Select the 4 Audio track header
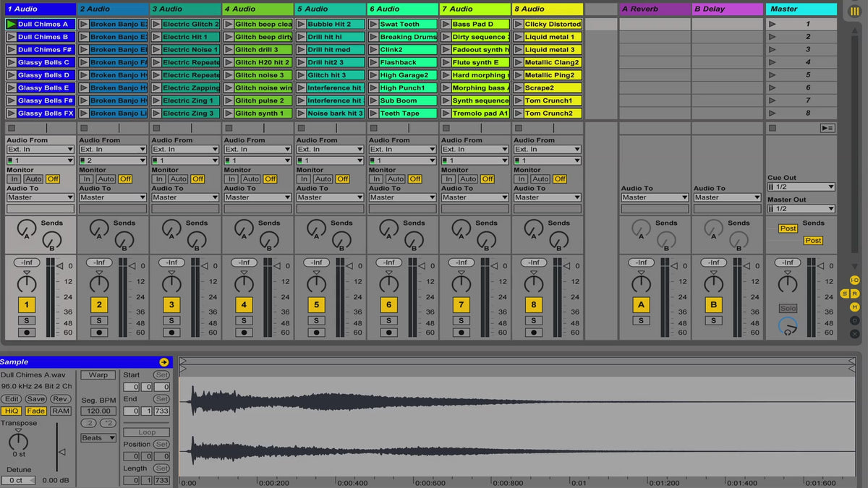Screen dimensions: 868x488 (258, 9)
